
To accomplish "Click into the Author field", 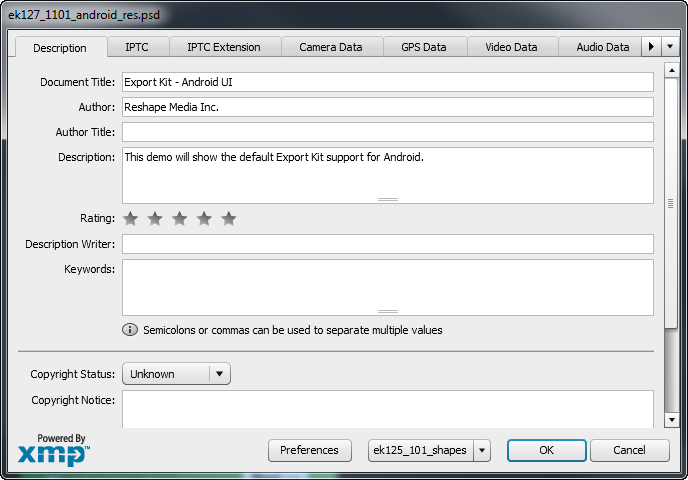I will tap(388, 107).
